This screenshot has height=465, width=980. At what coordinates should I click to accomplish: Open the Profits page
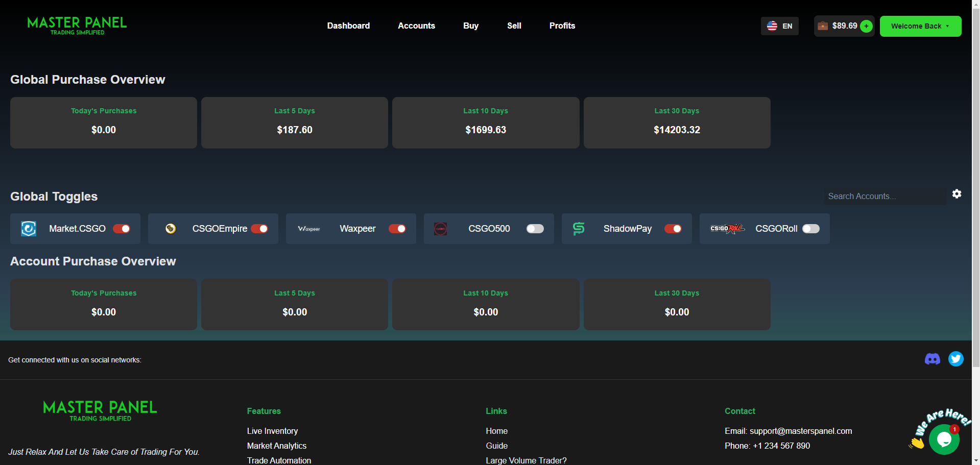tap(562, 26)
